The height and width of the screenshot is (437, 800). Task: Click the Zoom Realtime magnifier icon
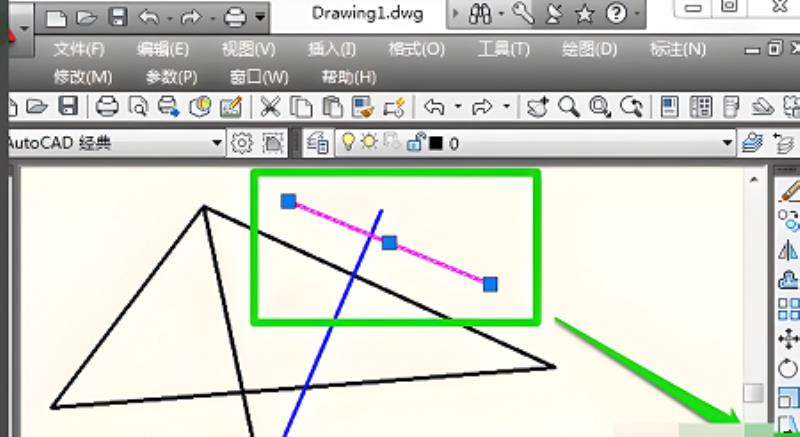pyautogui.click(x=568, y=107)
